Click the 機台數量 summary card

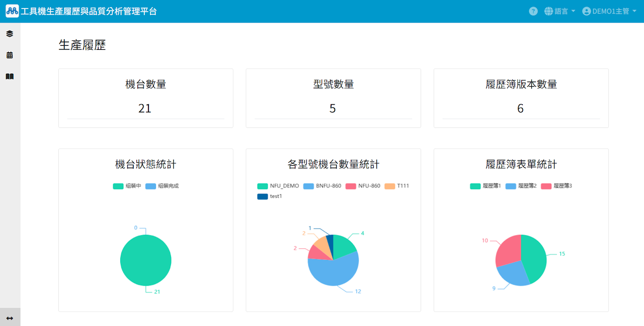click(145, 98)
